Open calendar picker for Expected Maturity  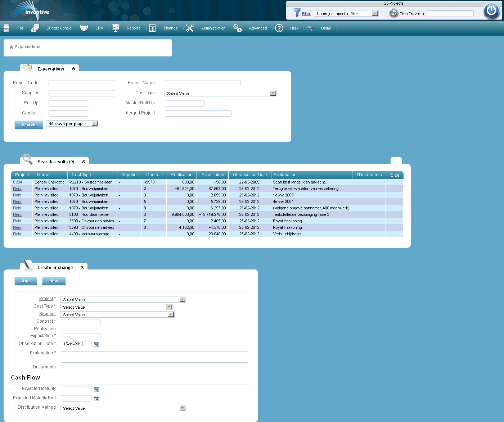[96, 389]
